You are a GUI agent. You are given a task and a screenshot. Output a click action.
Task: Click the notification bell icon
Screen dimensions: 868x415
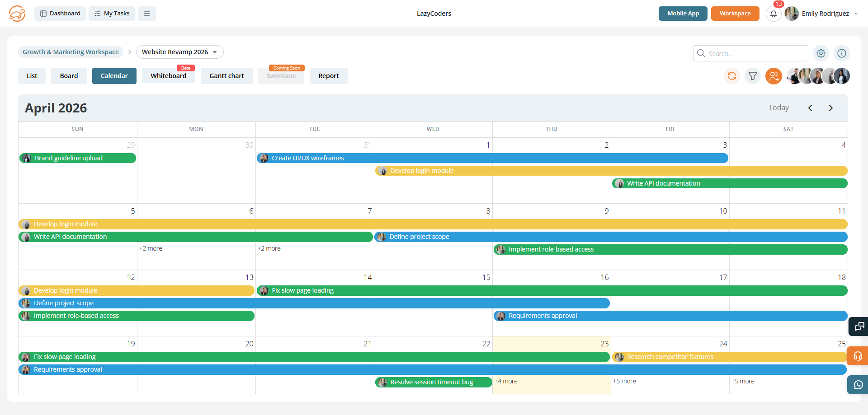coord(773,14)
